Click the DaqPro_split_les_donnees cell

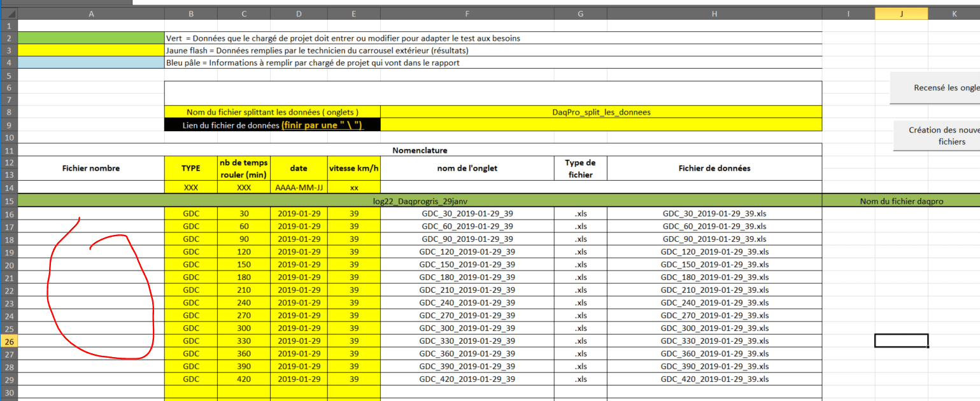click(x=600, y=112)
